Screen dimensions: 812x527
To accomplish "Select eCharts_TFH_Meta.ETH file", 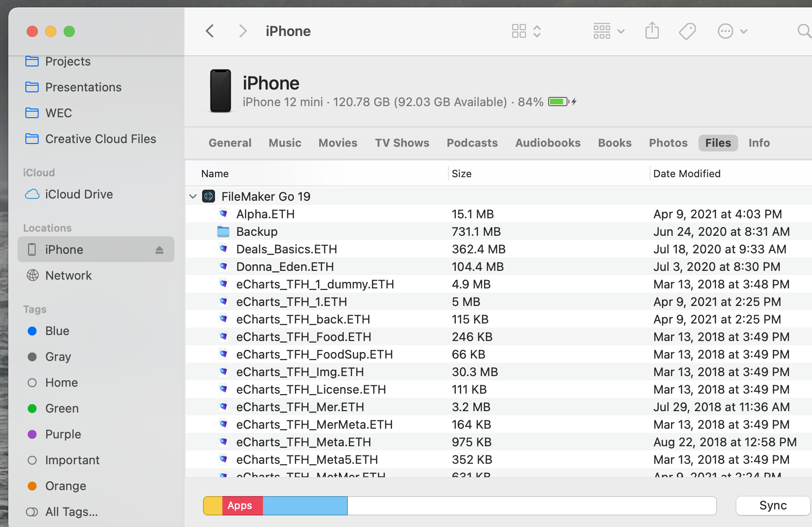I will tap(498, 442).
